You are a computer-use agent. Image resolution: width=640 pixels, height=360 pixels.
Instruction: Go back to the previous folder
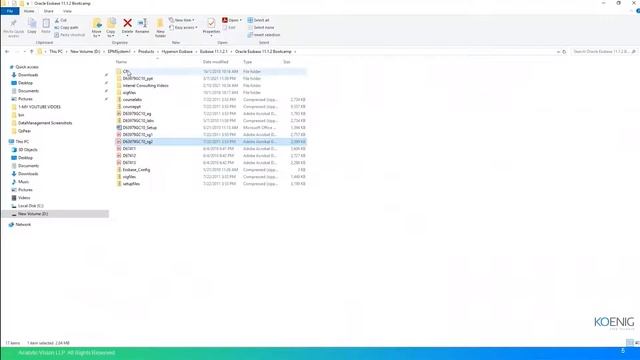pyautogui.click(x=7, y=52)
